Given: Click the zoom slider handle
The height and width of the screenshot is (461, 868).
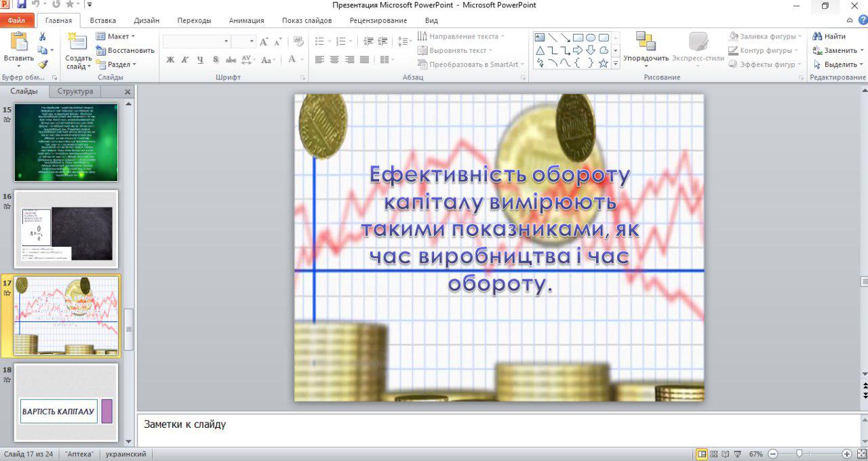Looking at the screenshot, I should tap(800, 454).
